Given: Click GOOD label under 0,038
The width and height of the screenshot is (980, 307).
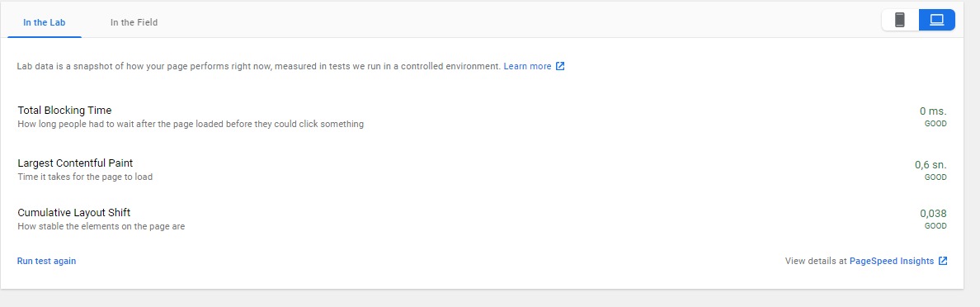Looking at the screenshot, I should coord(935,226).
